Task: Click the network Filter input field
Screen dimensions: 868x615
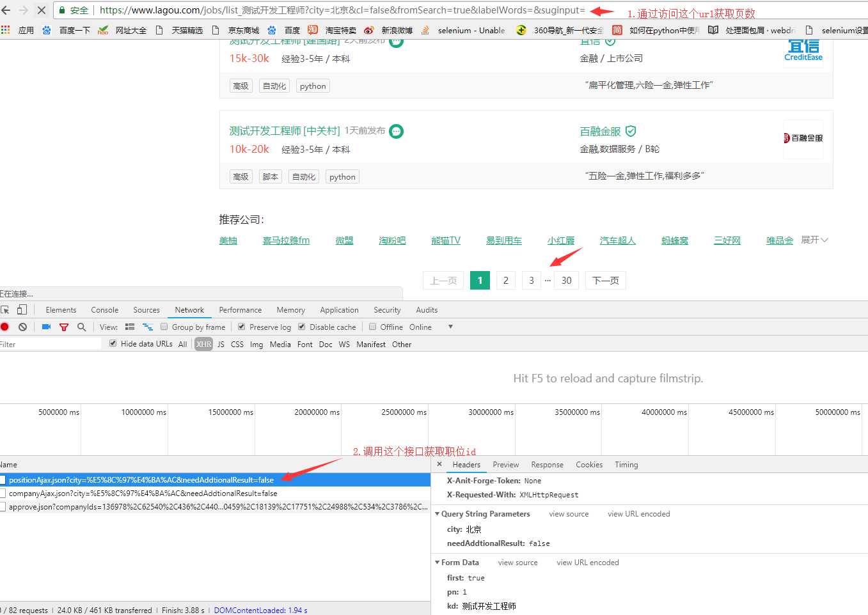Action: click(51, 344)
